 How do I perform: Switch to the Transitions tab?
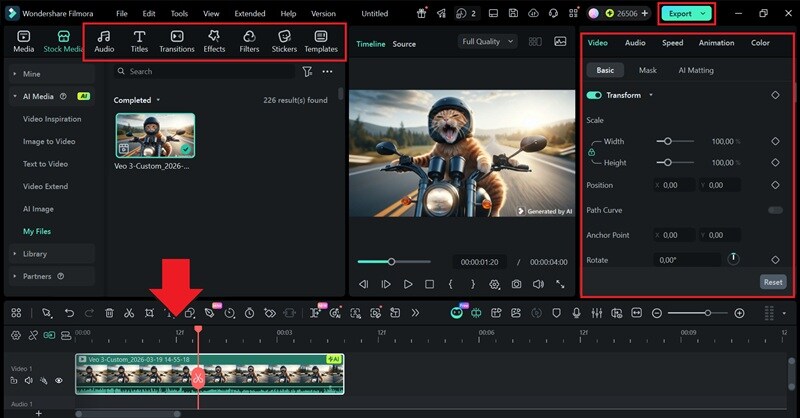[177, 42]
